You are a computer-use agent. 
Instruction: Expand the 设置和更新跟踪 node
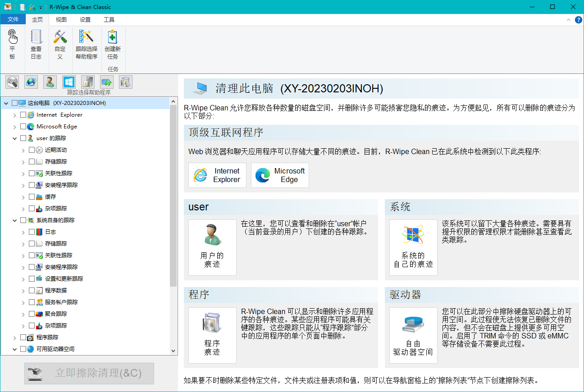click(x=23, y=279)
